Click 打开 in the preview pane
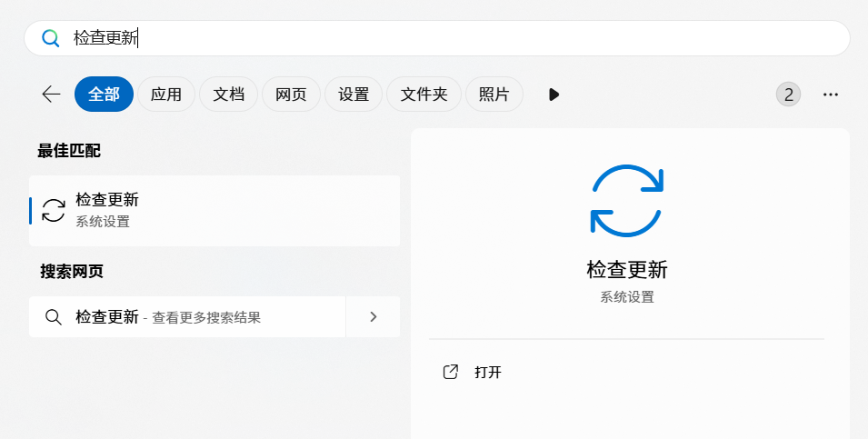Screen dimensions: 868x439 487,372
